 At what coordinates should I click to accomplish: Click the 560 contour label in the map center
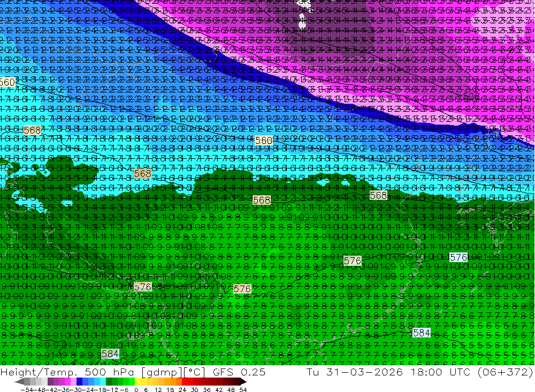point(264,141)
